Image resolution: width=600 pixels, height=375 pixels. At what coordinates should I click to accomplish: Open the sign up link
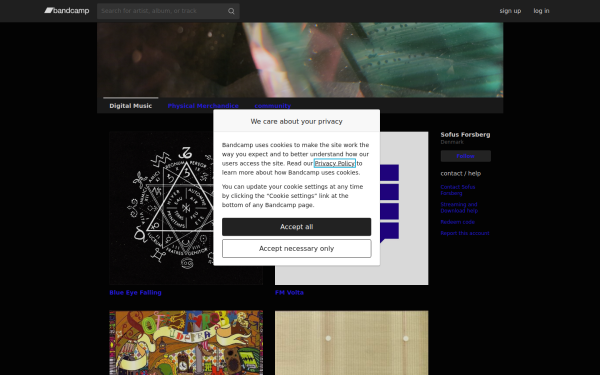(510, 11)
